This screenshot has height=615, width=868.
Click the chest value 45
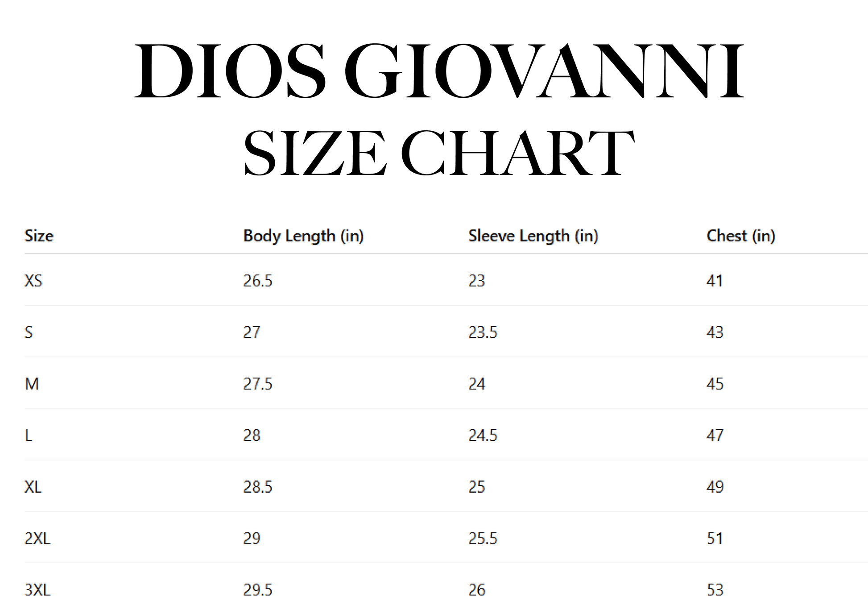pos(715,384)
